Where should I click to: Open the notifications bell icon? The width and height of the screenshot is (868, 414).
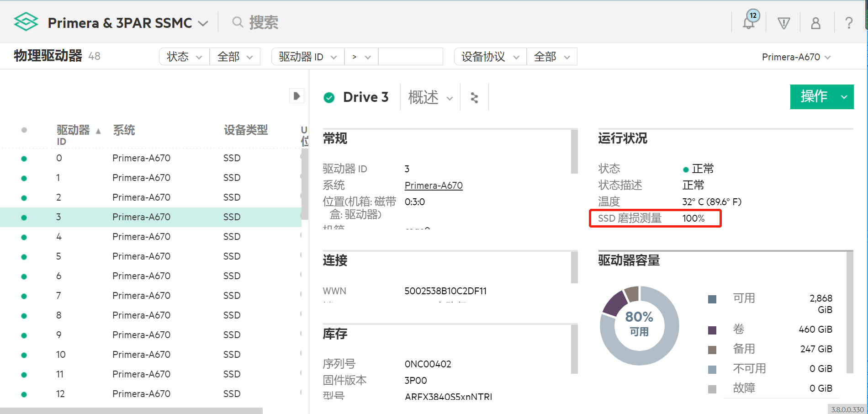[x=749, y=22]
